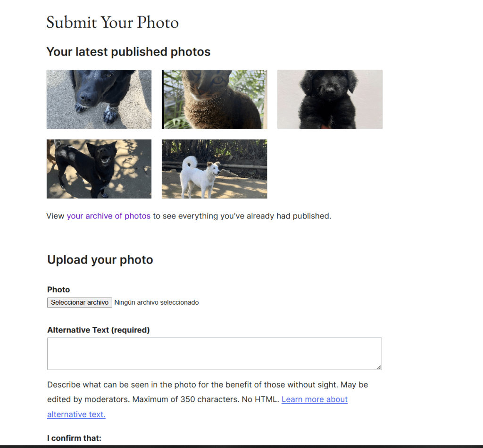Click the 'Upload your photo' heading
Image resolution: width=483 pixels, height=448 pixels.
pyautogui.click(x=100, y=259)
